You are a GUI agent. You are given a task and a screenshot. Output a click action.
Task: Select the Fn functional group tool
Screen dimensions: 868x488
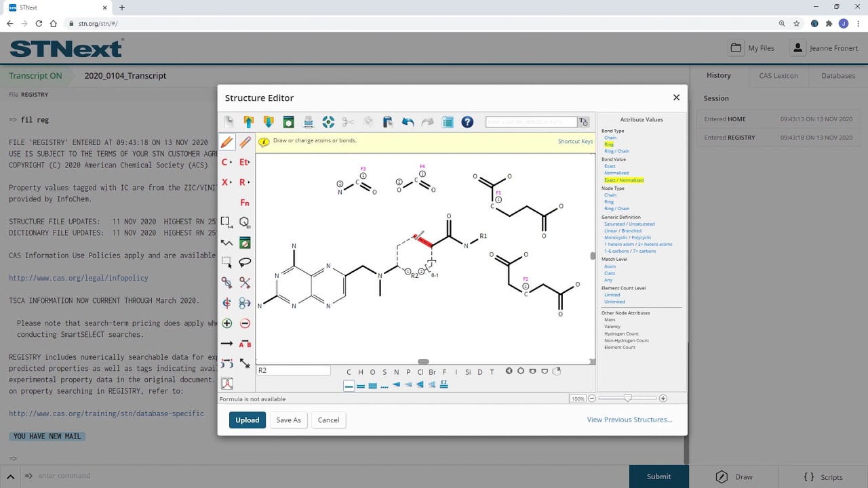245,203
